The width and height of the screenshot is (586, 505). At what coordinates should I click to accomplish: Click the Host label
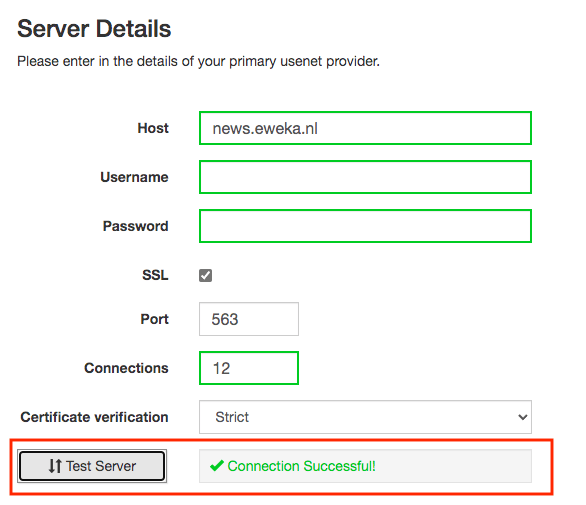coord(153,128)
